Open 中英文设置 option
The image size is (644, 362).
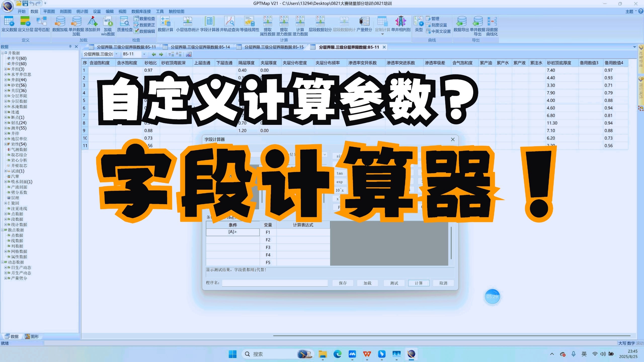(438, 31)
